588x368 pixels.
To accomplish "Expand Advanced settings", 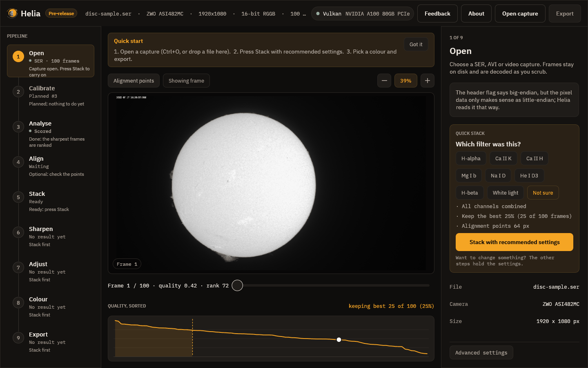I will click(481, 352).
